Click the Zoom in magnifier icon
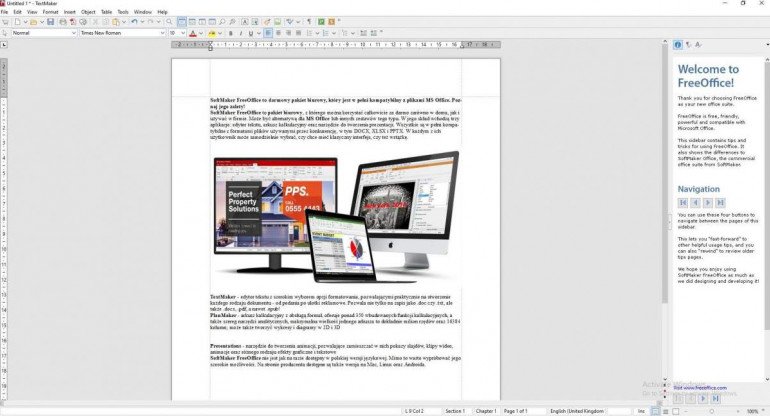This screenshot has height=416, width=770. point(222,22)
